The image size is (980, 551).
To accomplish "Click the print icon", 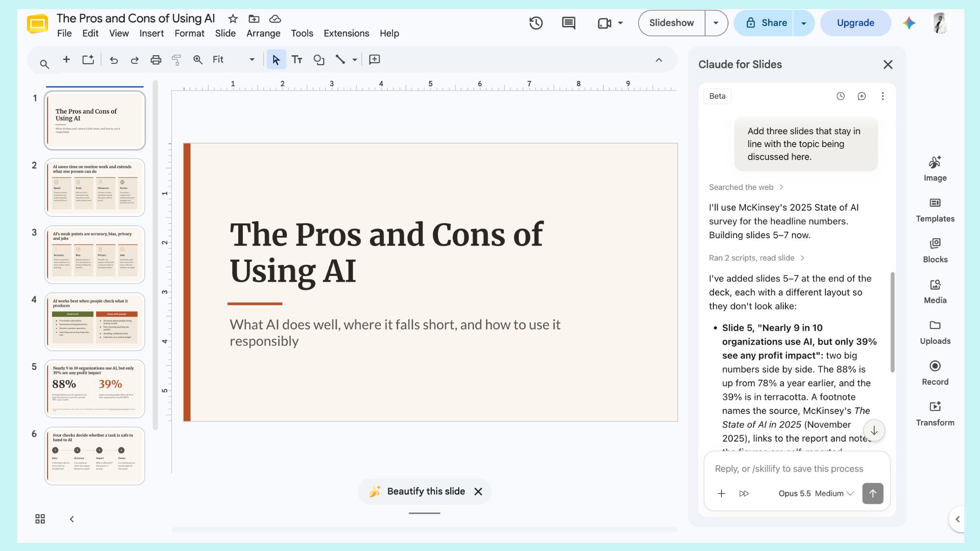I will point(156,60).
